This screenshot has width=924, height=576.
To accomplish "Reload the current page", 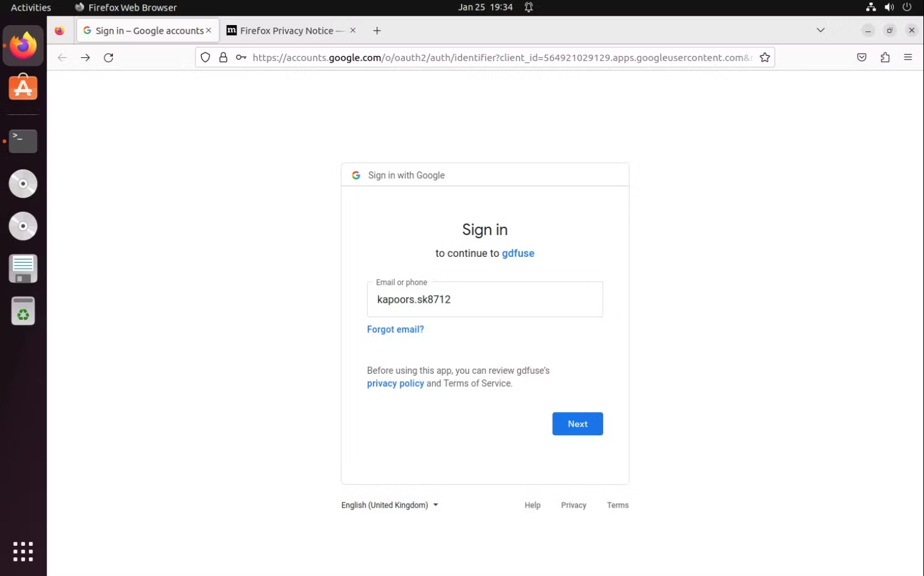I will point(109,58).
